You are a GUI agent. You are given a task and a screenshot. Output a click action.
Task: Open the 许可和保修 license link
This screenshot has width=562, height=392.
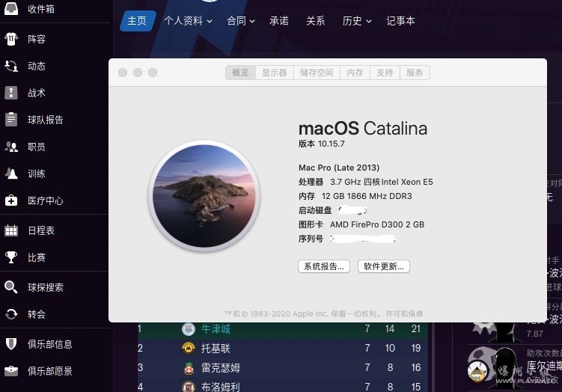click(x=404, y=314)
